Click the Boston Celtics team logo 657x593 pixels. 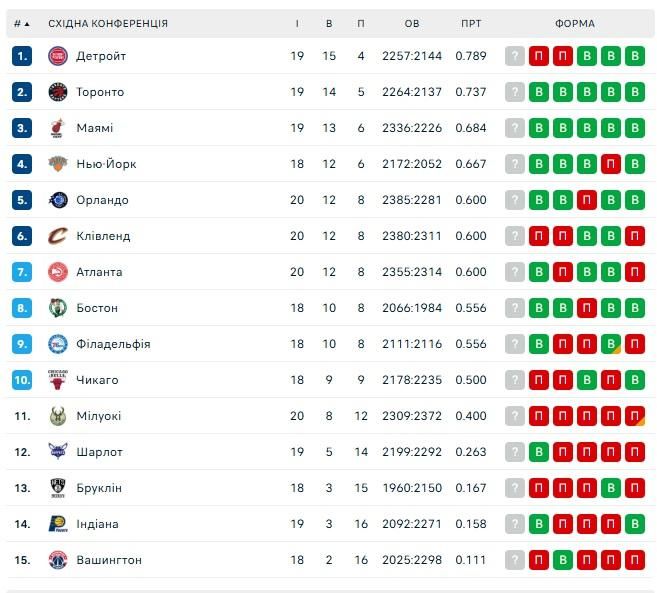coord(57,308)
